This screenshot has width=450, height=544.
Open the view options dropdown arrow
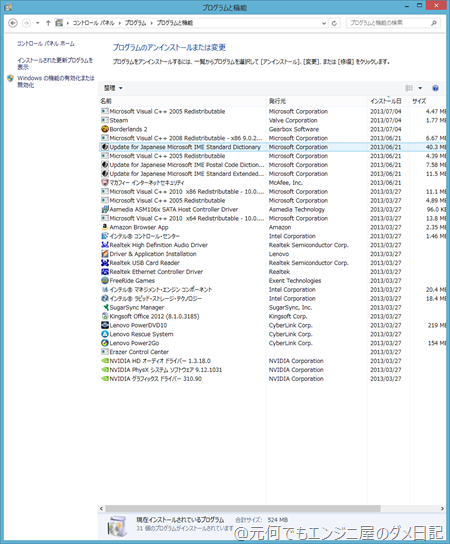click(x=420, y=88)
